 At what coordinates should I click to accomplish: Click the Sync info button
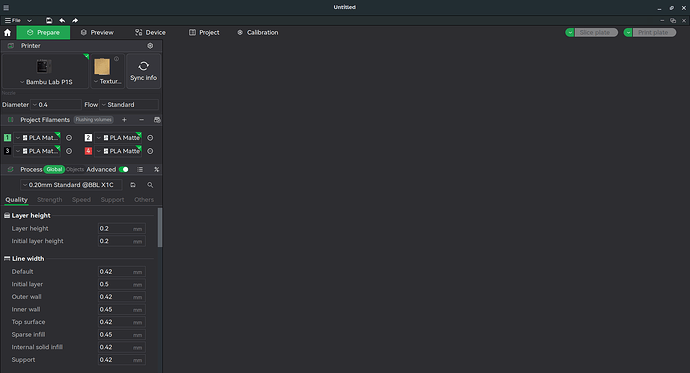(143, 71)
